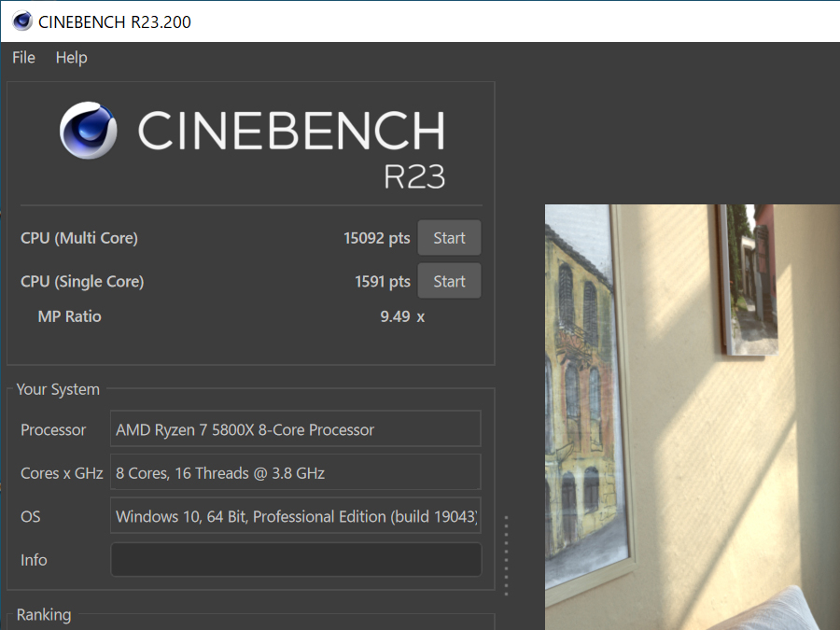Select the Cores x GHz field value
The image size is (840, 630).
296,472
